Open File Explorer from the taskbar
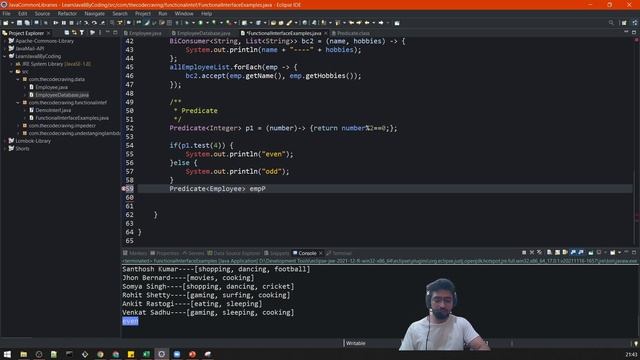The height and width of the screenshot is (360, 640). coord(23,354)
